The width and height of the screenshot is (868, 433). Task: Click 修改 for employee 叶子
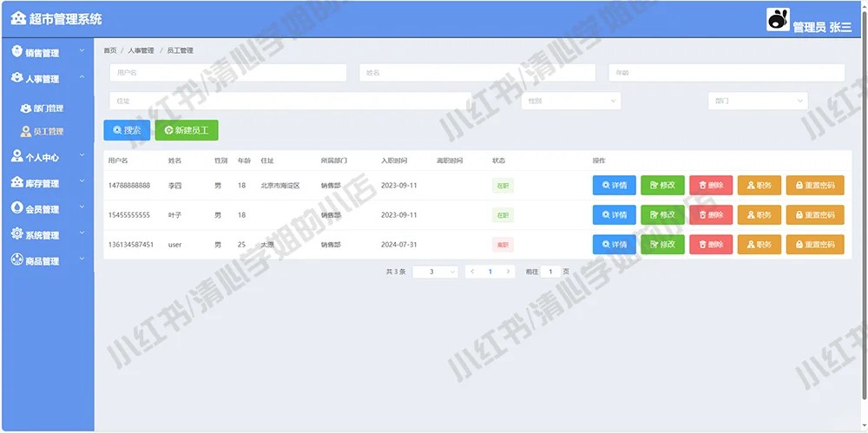(x=662, y=215)
